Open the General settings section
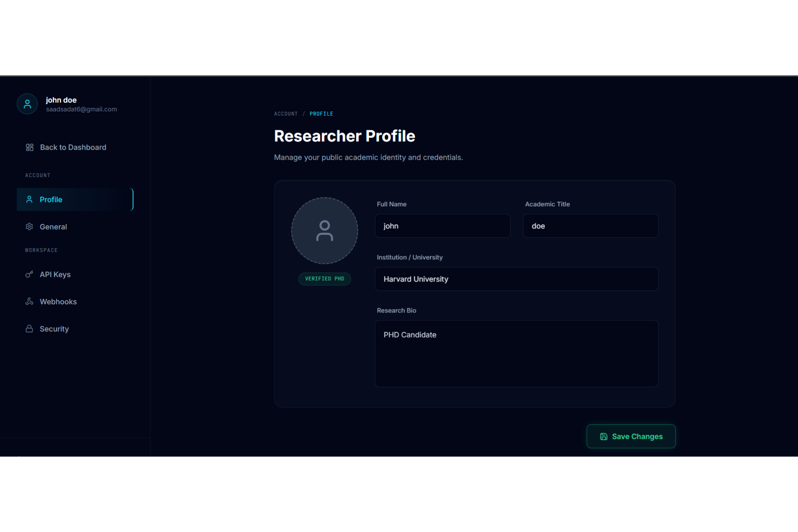Screen dimensions: 798x532 (53, 227)
